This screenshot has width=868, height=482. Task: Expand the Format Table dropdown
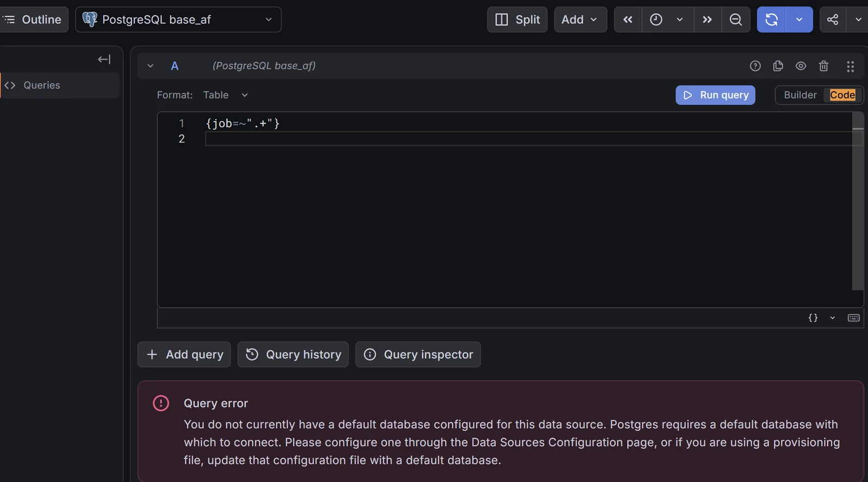225,95
